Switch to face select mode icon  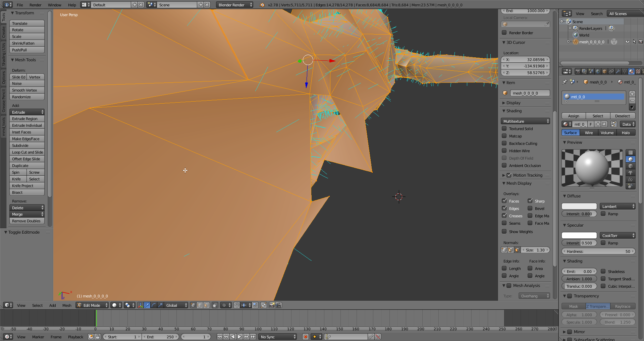206,305
